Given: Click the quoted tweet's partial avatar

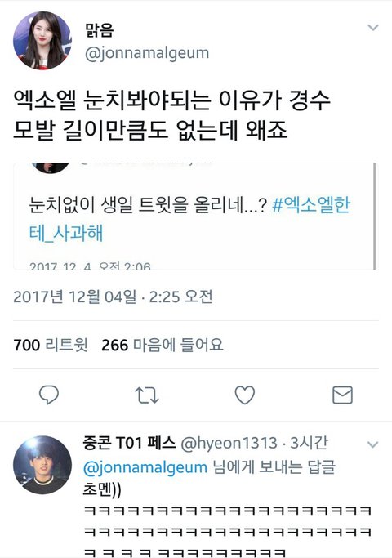Looking at the screenshot, I should [x=50, y=167].
